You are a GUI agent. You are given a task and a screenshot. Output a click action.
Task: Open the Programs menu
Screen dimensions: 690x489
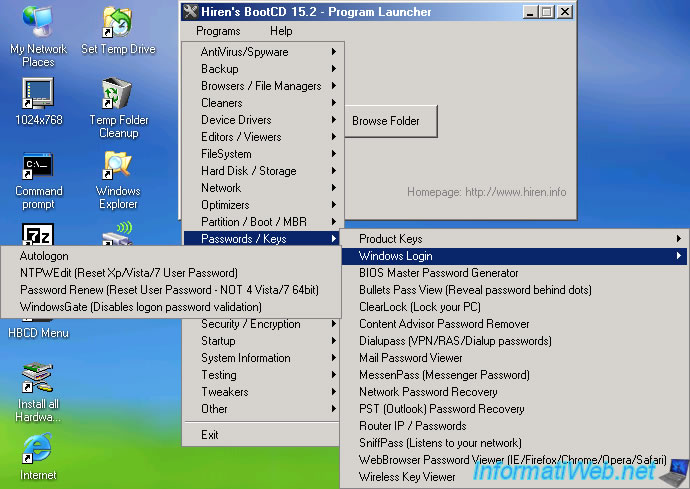click(218, 31)
